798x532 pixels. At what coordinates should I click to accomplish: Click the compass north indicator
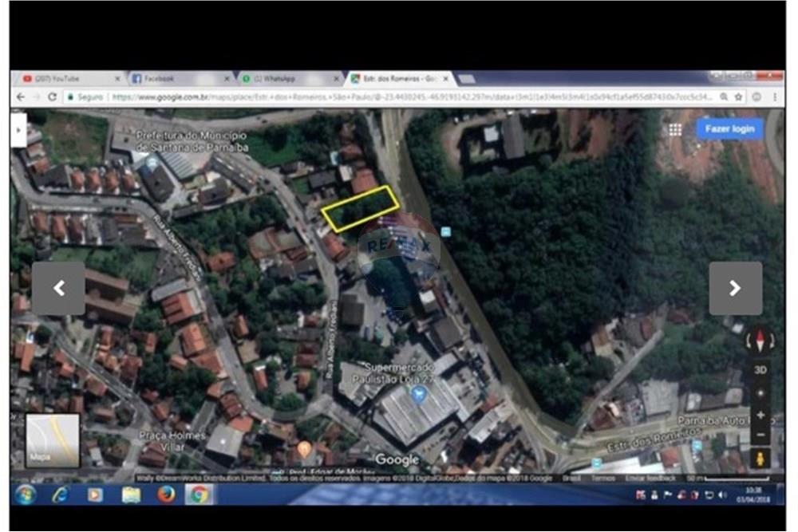tap(760, 341)
